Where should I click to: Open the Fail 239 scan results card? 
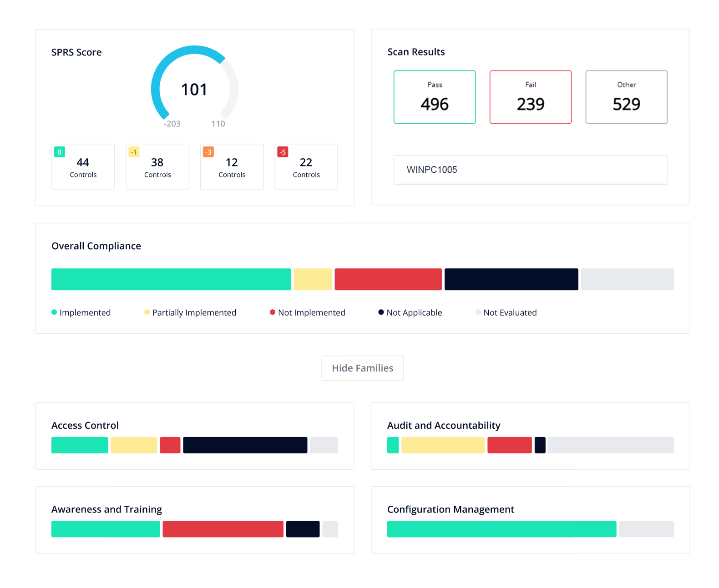point(531,97)
